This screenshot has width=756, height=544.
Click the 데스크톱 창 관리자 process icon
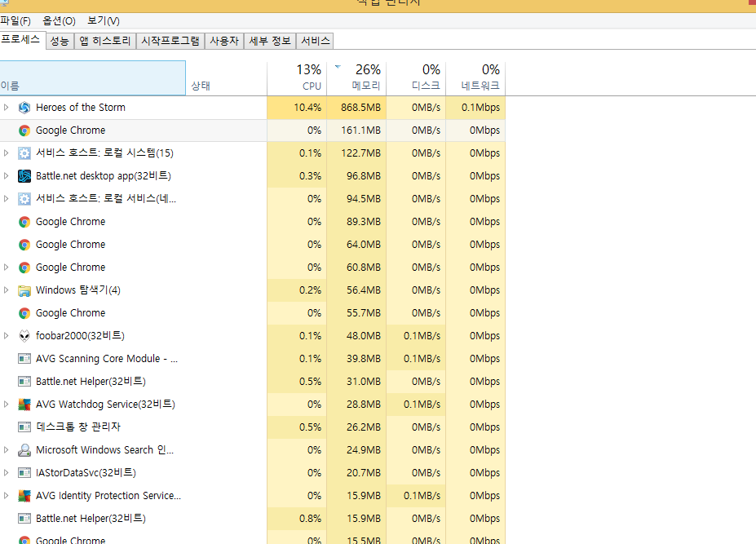24,427
